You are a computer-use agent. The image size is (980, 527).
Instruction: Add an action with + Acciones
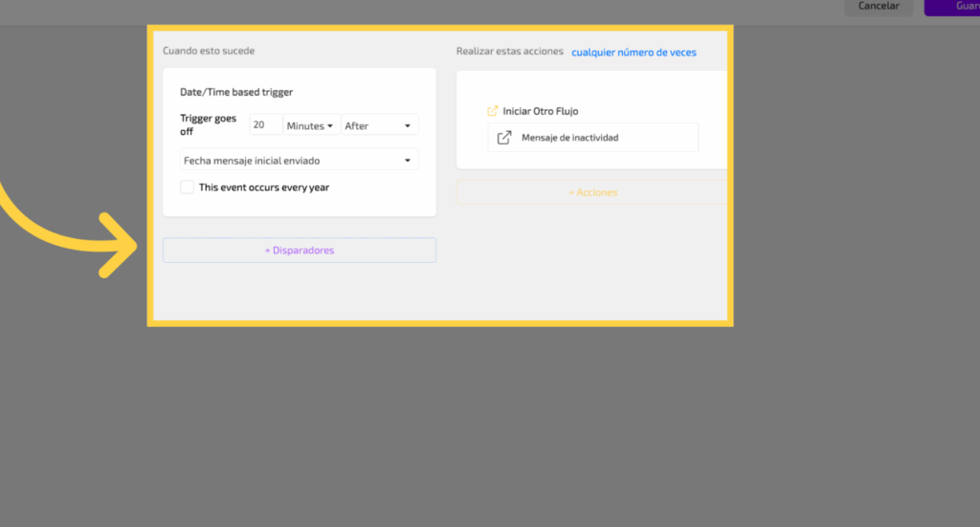pos(592,192)
